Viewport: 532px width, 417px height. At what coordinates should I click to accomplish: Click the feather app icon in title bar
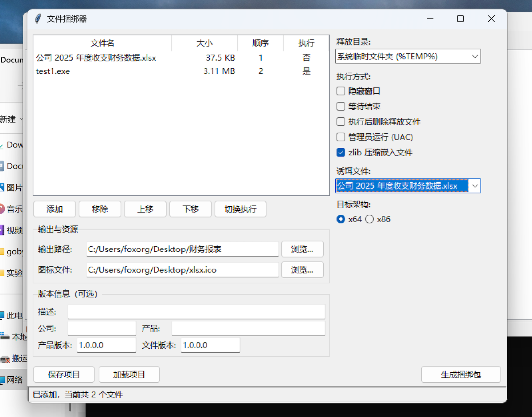point(38,19)
